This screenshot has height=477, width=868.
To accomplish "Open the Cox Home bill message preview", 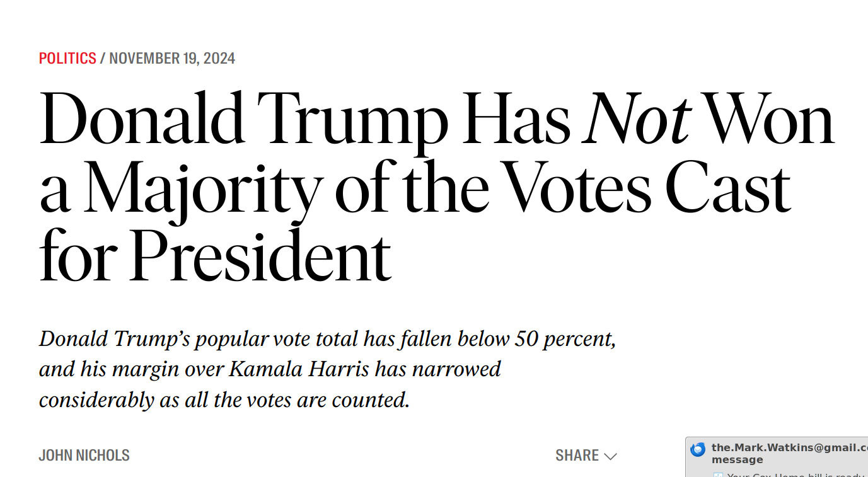I will (797, 474).
